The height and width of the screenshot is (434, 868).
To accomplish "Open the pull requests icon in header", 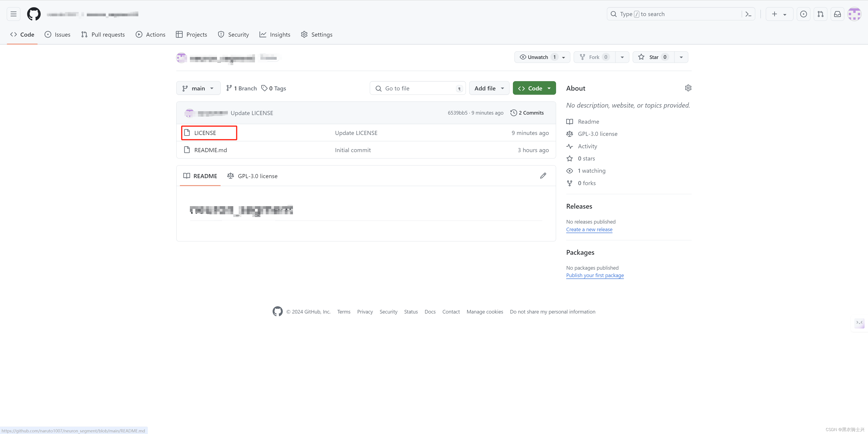I will point(821,14).
